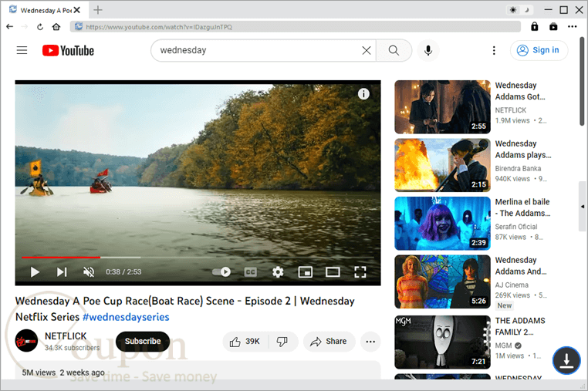Switch to dark theme moon icon
Viewport: 588px width, 391px height.
coord(527,10)
